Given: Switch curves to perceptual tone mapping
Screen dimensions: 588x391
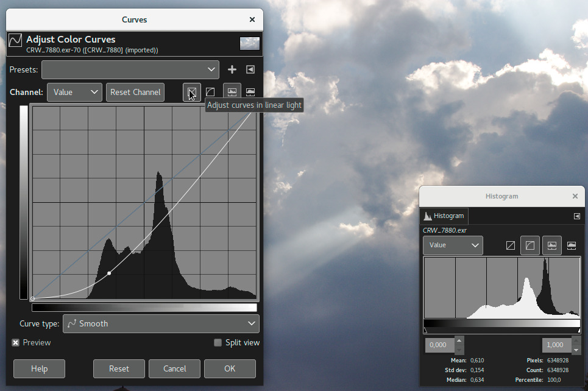Looking at the screenshot, I should [210, 91].
